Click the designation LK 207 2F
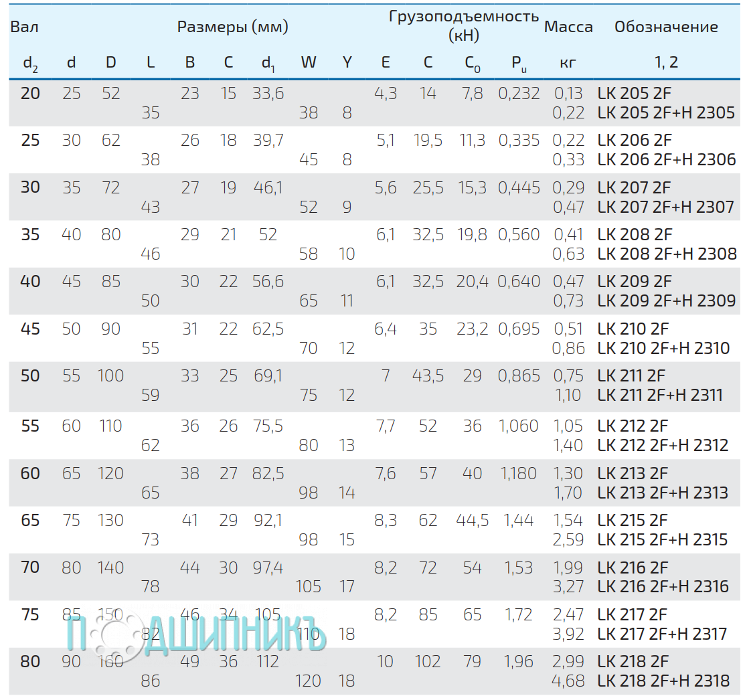 click(x=634, y=187)
